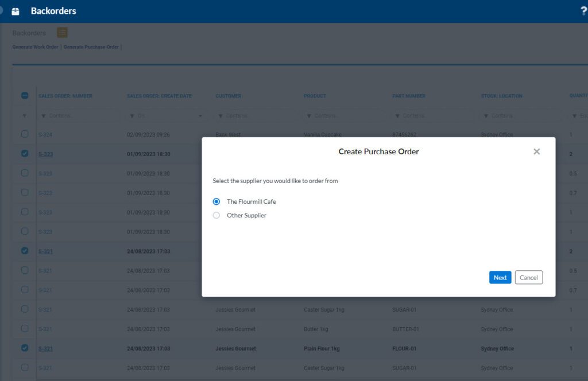Close the Create Purchase Order dialog
Viewport: 588px width, 381px height.
537,151
